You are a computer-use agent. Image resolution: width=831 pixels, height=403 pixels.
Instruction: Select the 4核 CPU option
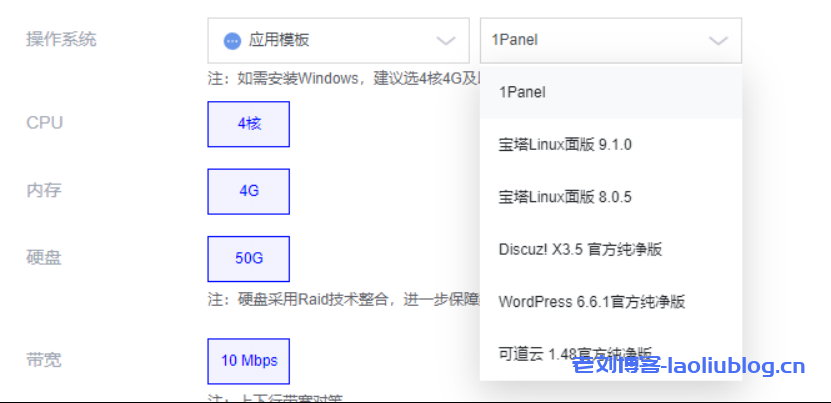pyautogui.click(x=249, y=124)
